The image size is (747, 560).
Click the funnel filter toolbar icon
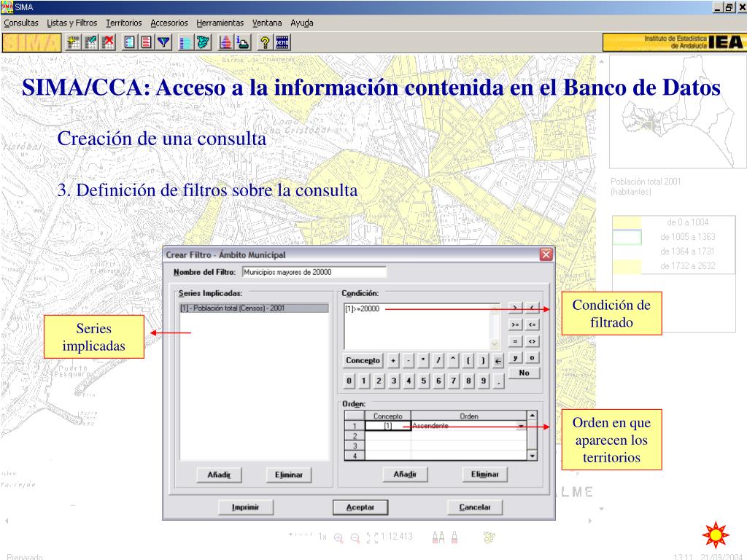point(163,43)
